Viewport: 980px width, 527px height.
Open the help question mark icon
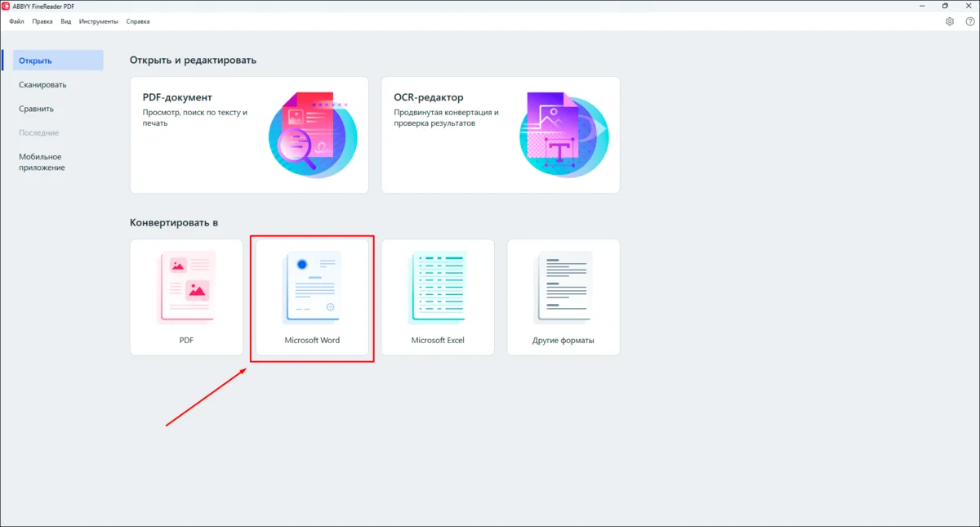(969, 21)
